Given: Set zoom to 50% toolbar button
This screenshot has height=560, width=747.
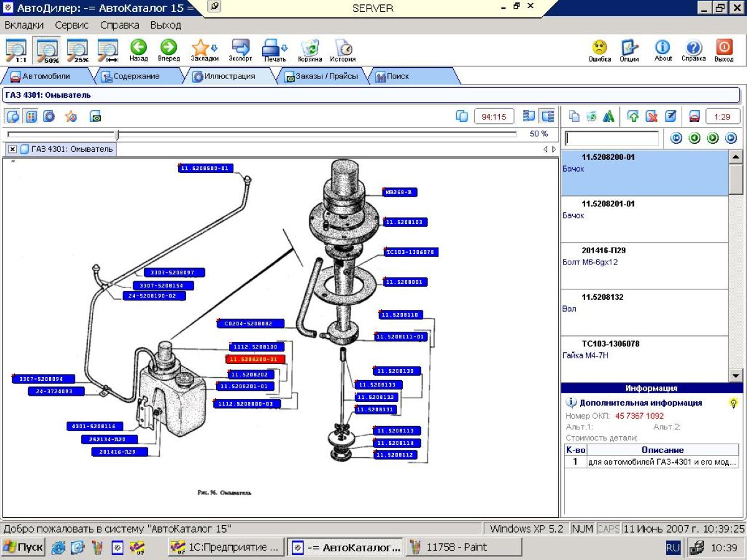Looking at the screenshot, I should (x=48, y=50).
